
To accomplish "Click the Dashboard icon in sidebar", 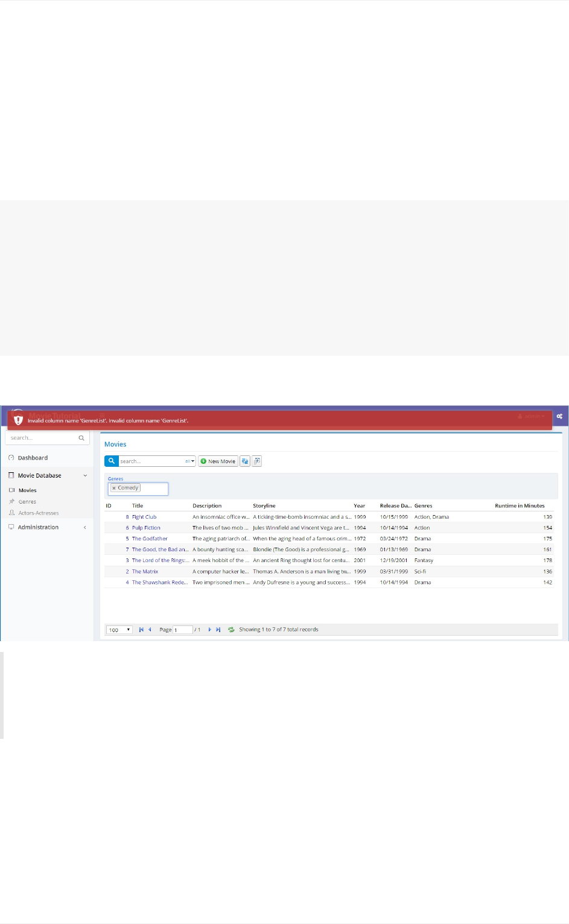I will (x=11, y=458).
